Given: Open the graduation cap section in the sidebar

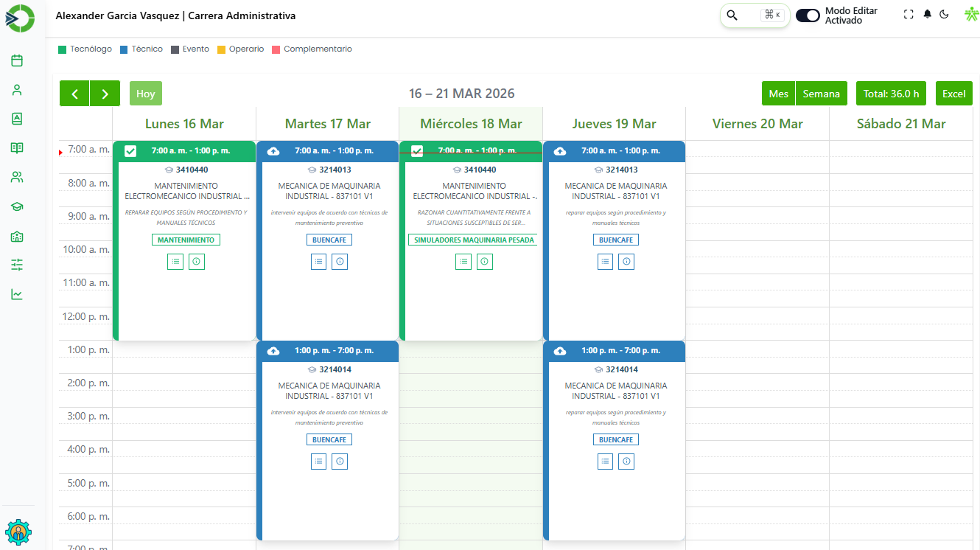Looking at the screenshot, I should (16, 206).
